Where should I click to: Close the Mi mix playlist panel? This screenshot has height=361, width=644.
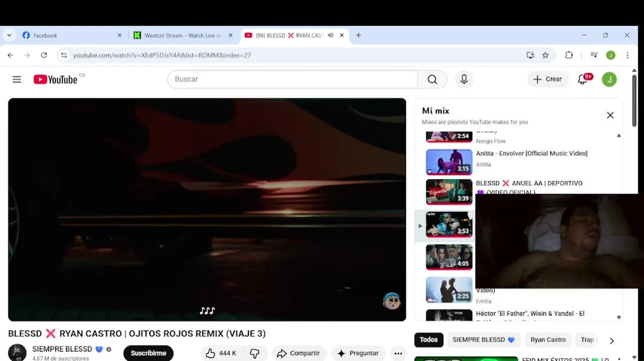[610, 115]
